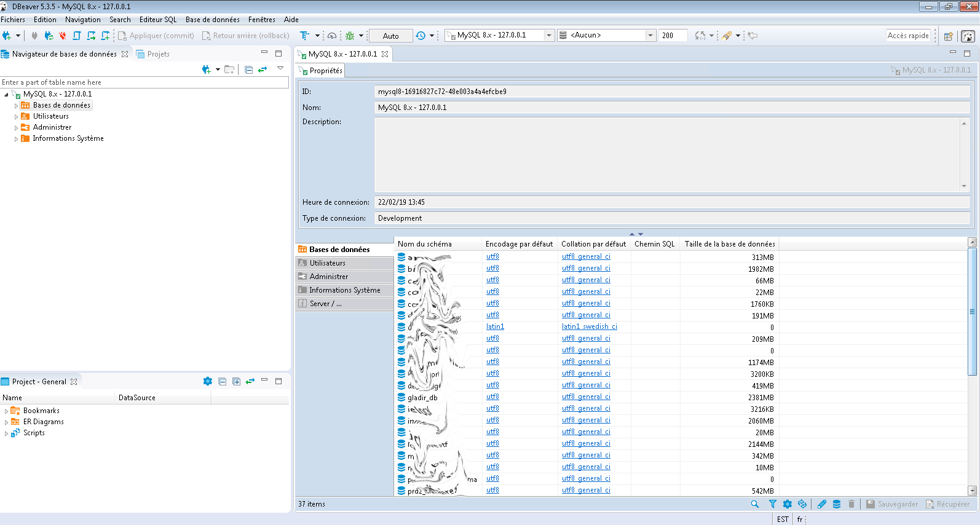Click the green debug bug icon
The image size is (980, 525).
tap(350, 36)
